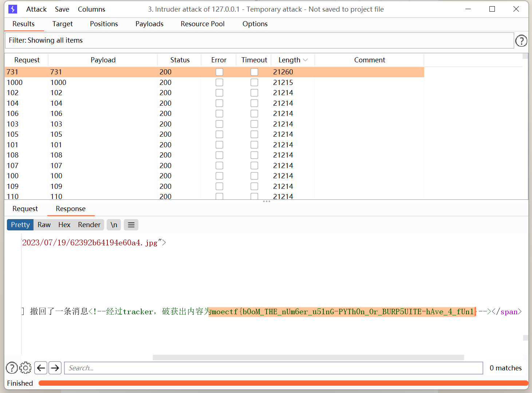The width and height of the screenshot is (532, 393).
Task: Open the Attack menu
Action: 36,9
